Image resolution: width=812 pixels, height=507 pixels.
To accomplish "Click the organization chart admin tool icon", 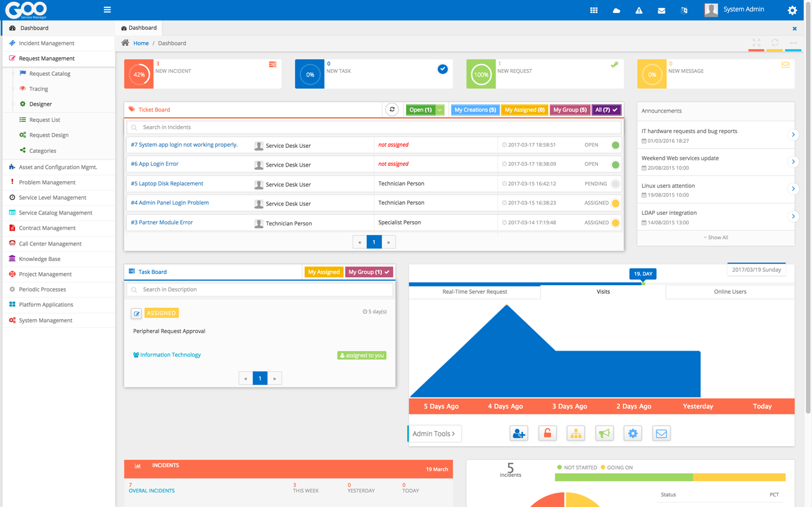I will 576,434.
